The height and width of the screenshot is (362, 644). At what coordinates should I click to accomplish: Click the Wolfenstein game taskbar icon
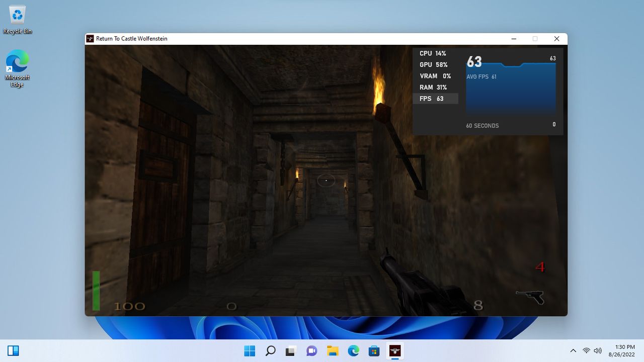click(x=395, y=351)
